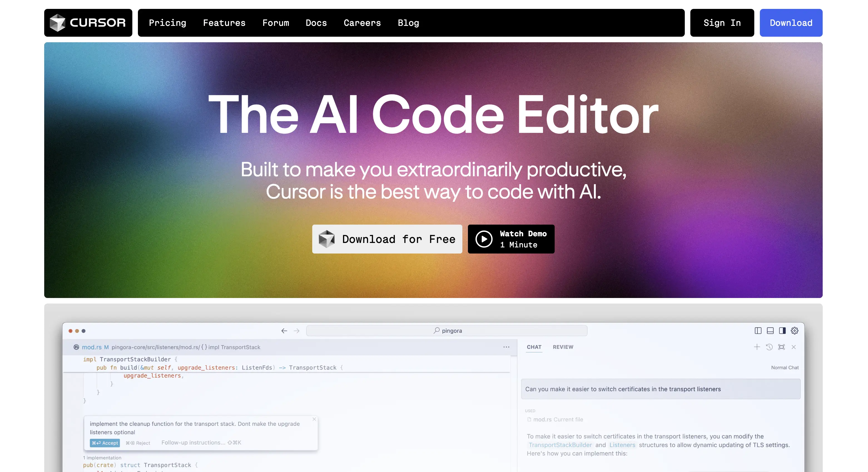Image resolution: width=868 pixels, height=472 pixels.
Task: Click the back arrow navigation icon in editor
Action: point(283,330)
